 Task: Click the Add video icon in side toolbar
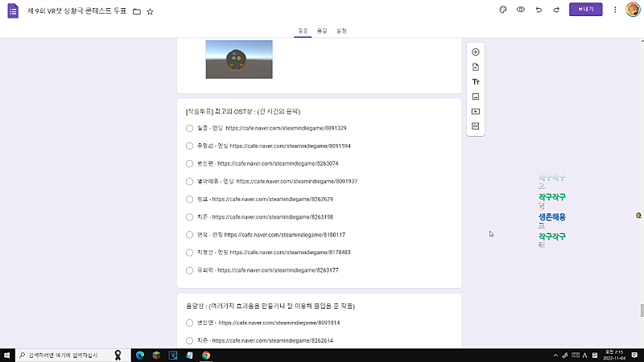click(x=475, y=111)
